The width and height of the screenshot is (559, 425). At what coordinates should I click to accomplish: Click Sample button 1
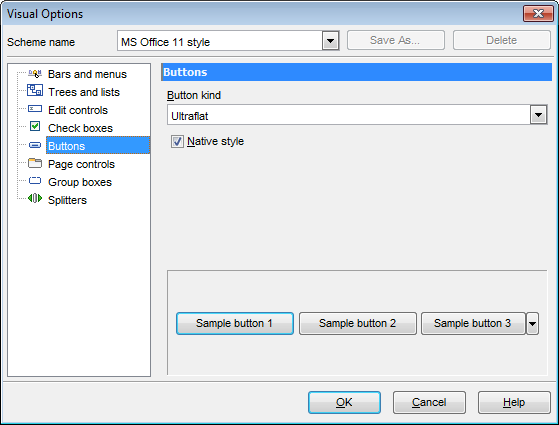(235, 323)
